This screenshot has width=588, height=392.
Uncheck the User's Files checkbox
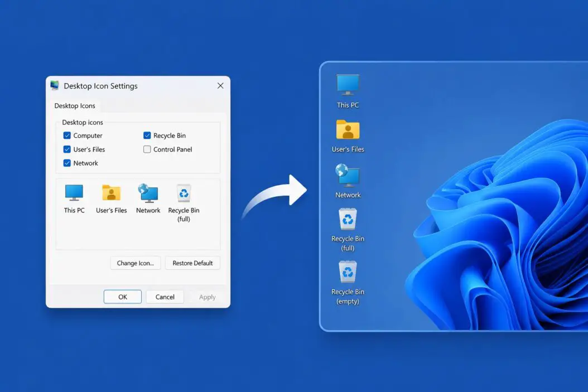[x=67, y=149]
